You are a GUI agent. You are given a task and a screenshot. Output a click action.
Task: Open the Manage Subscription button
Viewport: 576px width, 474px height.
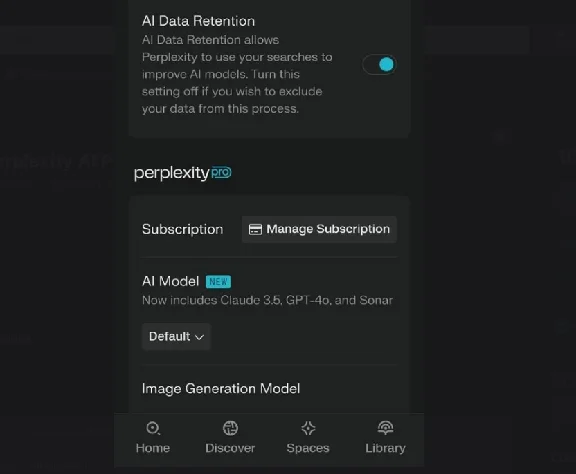pyautogui.click(x=319, y=229)
